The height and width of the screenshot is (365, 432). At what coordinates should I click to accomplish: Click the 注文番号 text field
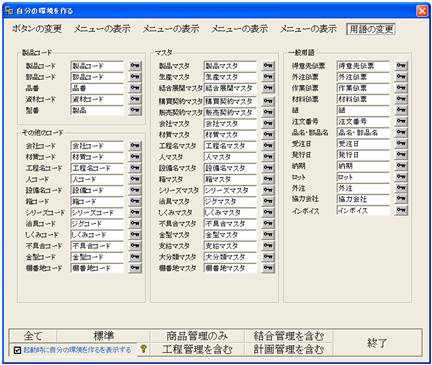point(363,121)
